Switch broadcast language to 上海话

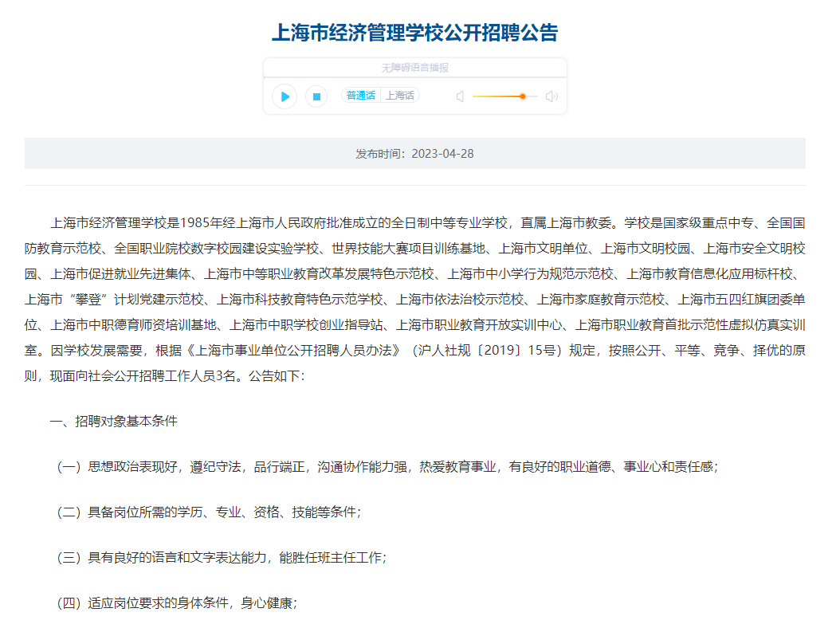point(400,96)
